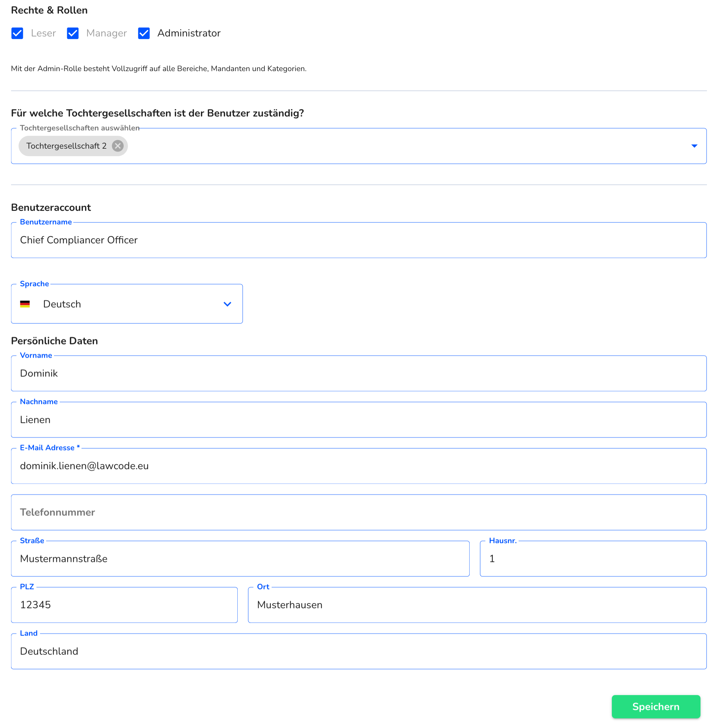Click the E-Mail Adresse input

(x=359, y=466)
